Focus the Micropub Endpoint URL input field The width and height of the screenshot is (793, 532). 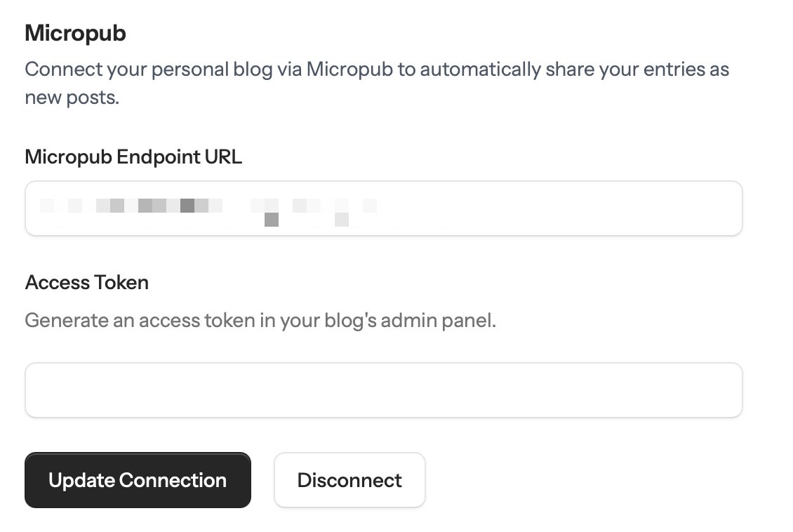[x=383, y=208]
